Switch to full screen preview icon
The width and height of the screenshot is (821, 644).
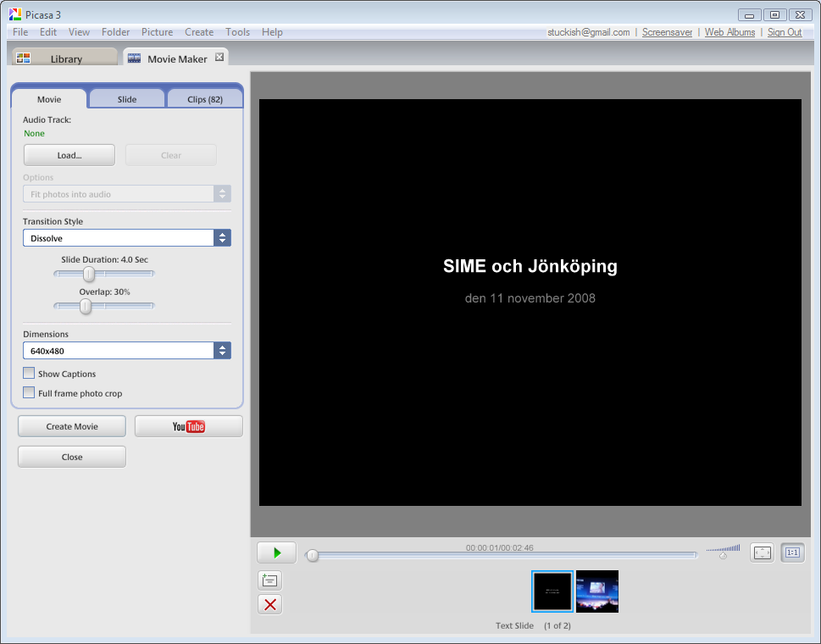pos(762,552)
